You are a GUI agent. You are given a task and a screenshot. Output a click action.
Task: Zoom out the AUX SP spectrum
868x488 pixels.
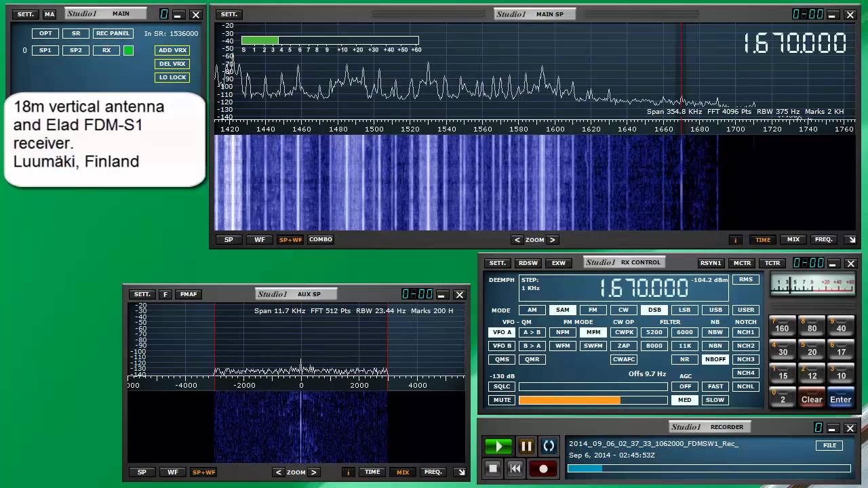[x=278, y=472]
